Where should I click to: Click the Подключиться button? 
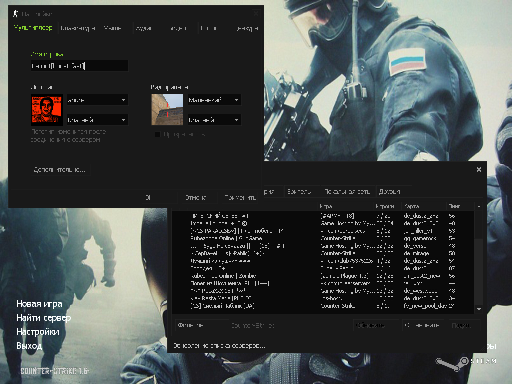[x=464, y=325]
